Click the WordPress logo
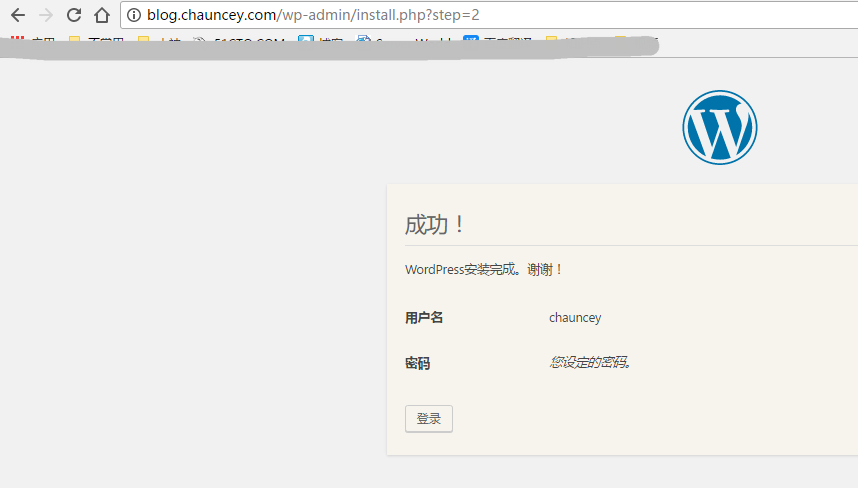This screenshot has width=858, height=488. tap(720, 127)
